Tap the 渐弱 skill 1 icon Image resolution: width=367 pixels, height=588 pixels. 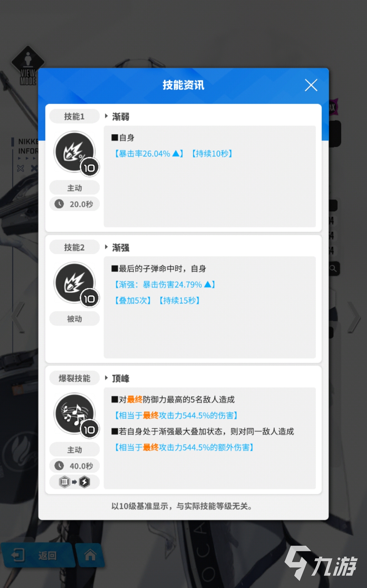[75, 152]
